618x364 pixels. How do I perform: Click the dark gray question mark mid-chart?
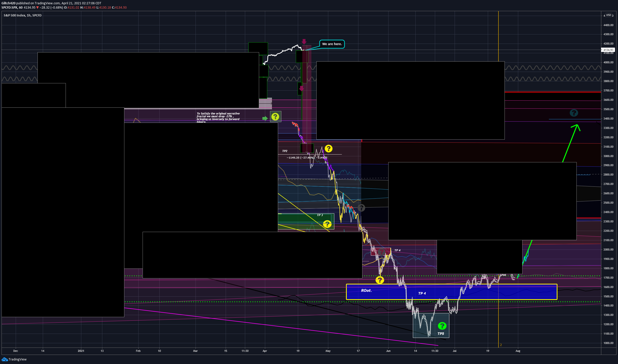point(361,208)
